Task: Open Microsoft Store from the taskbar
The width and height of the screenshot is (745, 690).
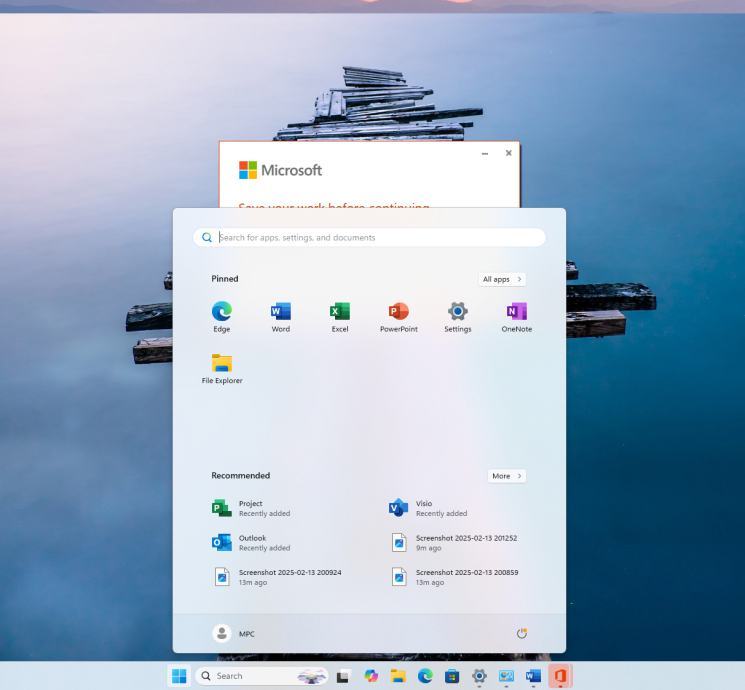Action: [452, 676]
